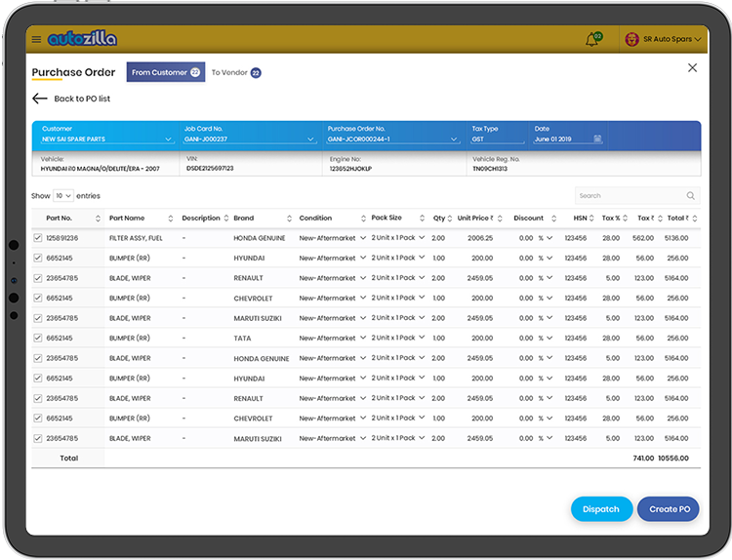Click the Tax Type GST field
The image size is (732, 560).
498,140
